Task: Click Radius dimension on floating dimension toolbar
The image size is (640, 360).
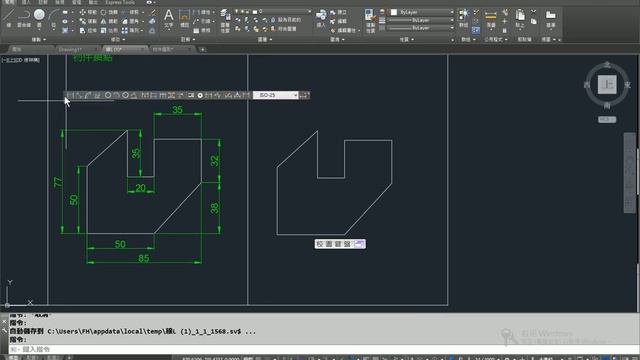Action: [x=108, y=95]
